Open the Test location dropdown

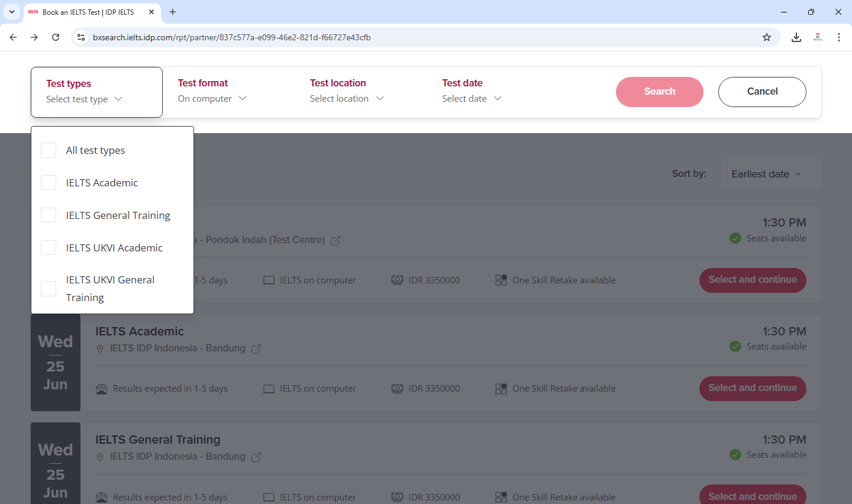click(347, 98)
